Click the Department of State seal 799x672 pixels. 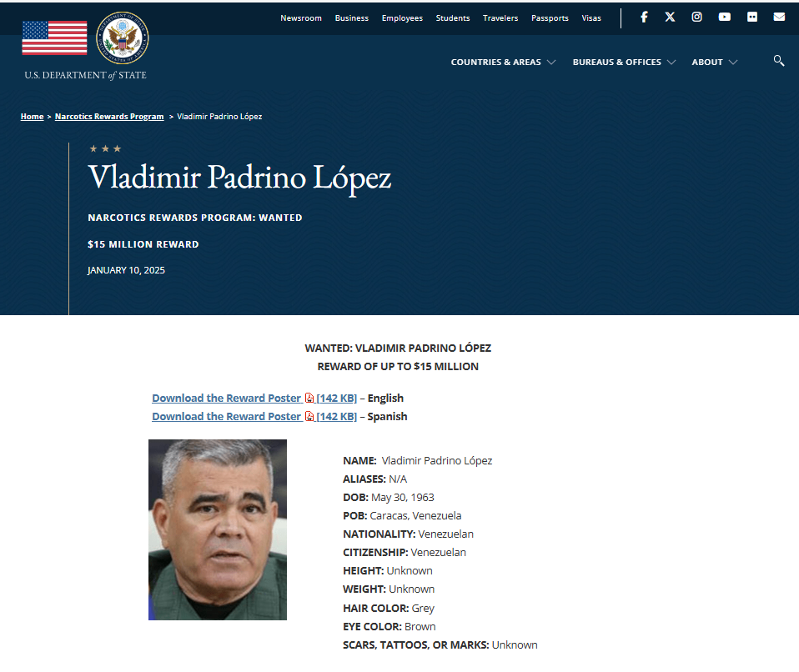coord(123,38)
